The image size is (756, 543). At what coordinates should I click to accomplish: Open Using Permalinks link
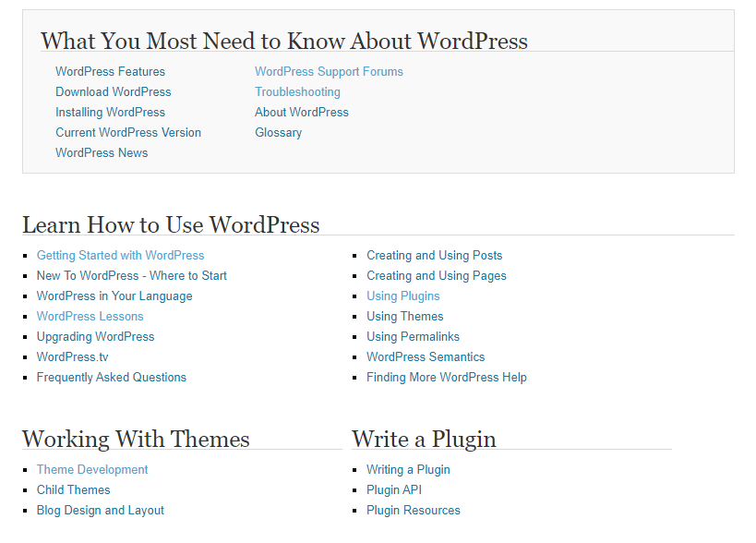click(413, 336)
